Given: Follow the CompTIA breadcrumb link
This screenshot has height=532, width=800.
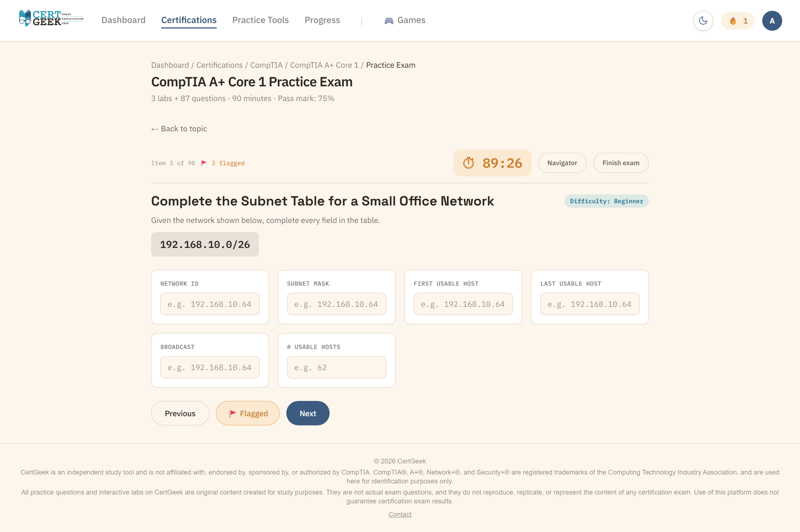Looking at the screenshot, I should click(x=266, y=65).
